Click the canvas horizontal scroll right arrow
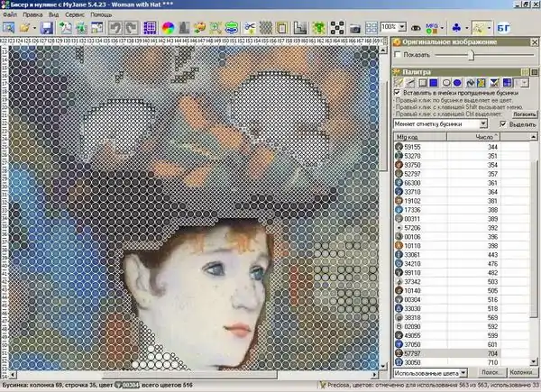The height and width of the screenshot is (392, 541). tap(375, 374)
